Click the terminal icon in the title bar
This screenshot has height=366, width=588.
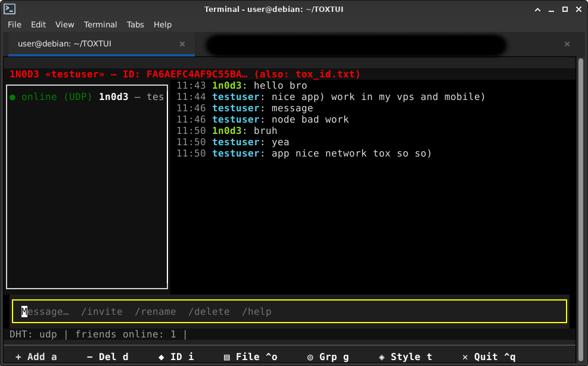(10, 9)
